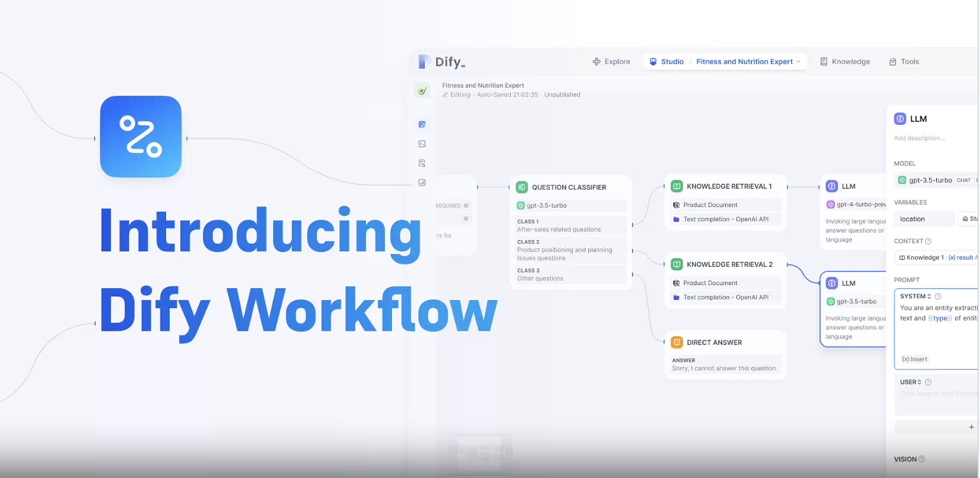Select Class 2 Product positioning questions

click(570, 250)
